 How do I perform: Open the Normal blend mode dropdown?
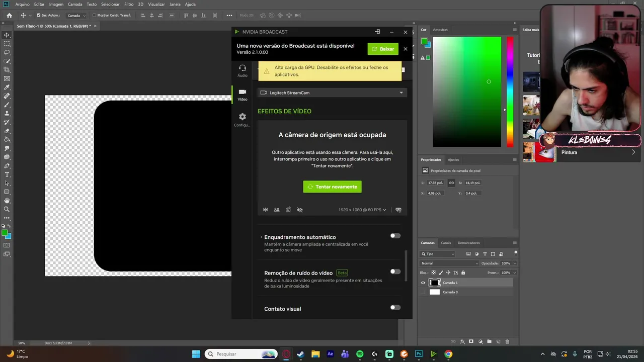point(450,263)
